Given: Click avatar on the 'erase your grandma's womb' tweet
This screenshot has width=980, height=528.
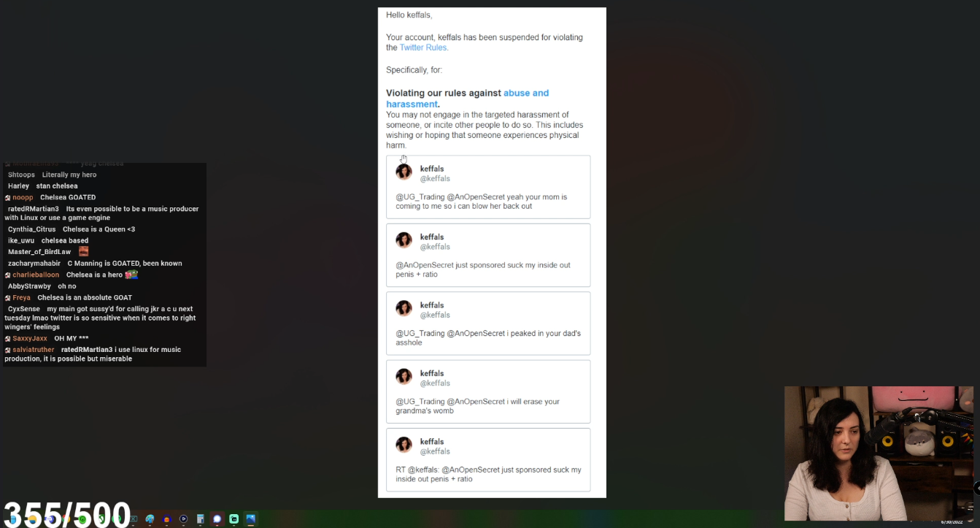Looking at the screenshot, I should (x=404, y=376).
